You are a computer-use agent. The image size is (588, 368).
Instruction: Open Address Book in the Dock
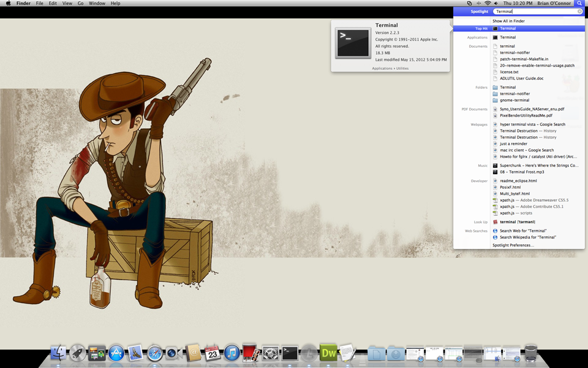click(x=194, y=353)
